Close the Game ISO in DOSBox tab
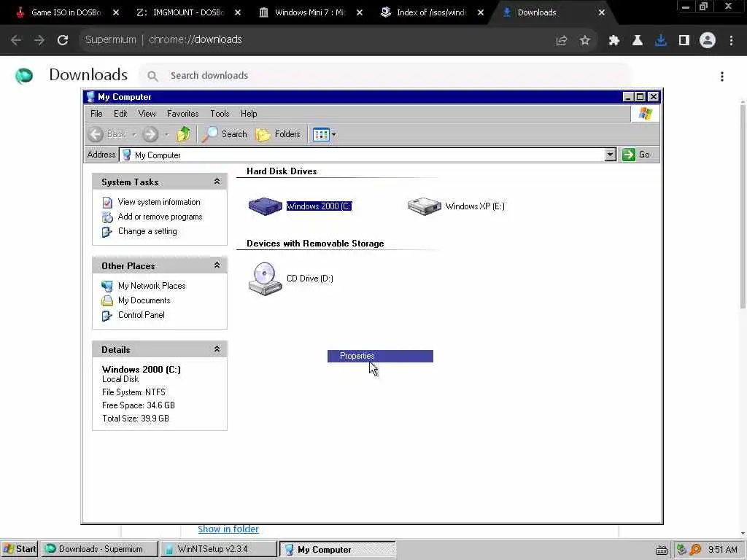Image resolution: width=747 pixels, height=560 pixels. 116,12
